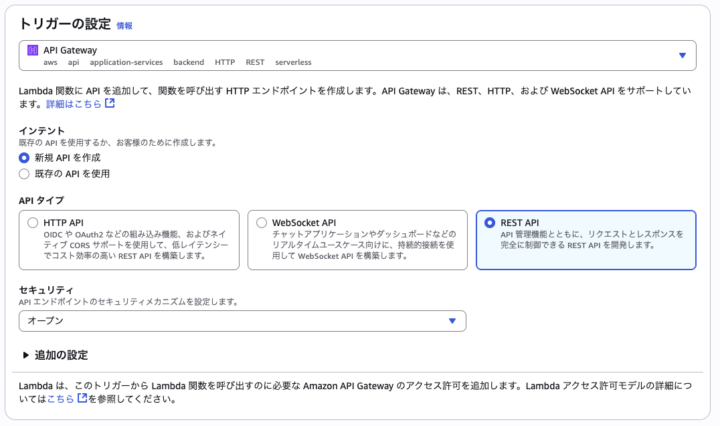Open the こちら link in footer note
The image size is (720, 426).
click(x=60, y=399)
